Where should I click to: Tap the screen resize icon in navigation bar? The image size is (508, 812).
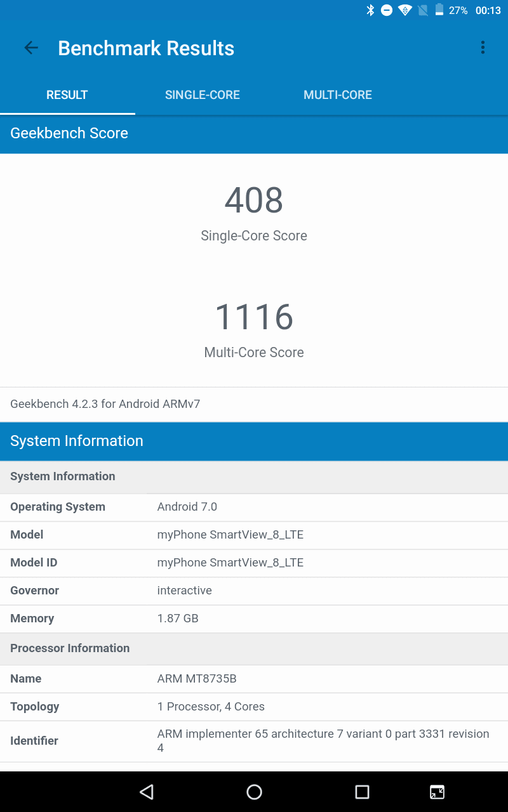tap(437, 792)
